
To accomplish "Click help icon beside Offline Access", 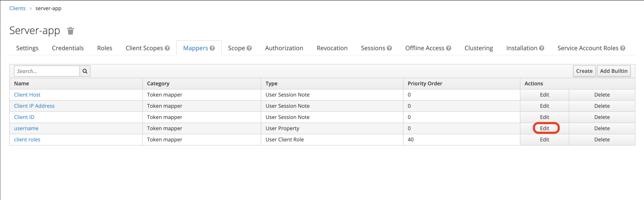I will click(x=449, y=48).
